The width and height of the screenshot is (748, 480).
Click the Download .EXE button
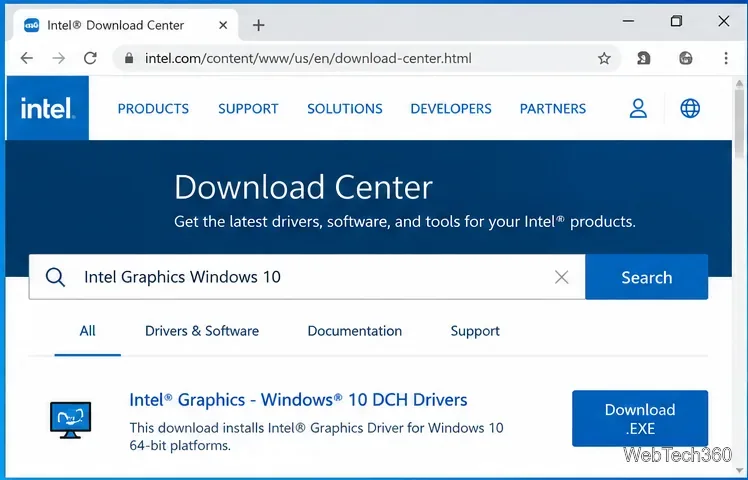pos(640,418)
